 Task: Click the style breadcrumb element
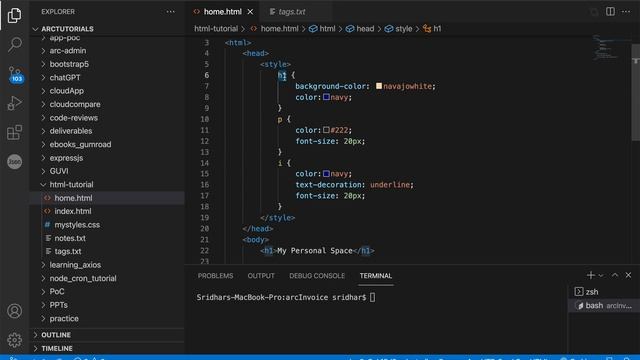(398, 29)
